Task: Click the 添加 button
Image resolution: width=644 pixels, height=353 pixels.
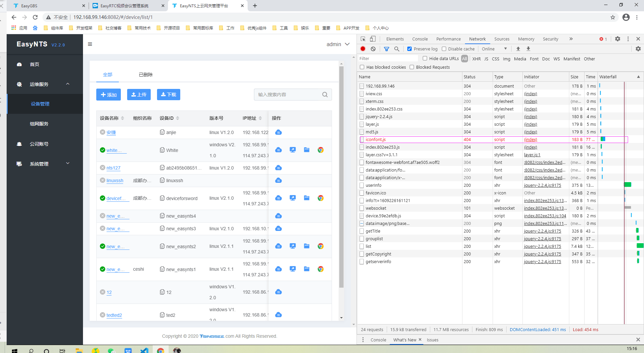Action: coord(109,95)
